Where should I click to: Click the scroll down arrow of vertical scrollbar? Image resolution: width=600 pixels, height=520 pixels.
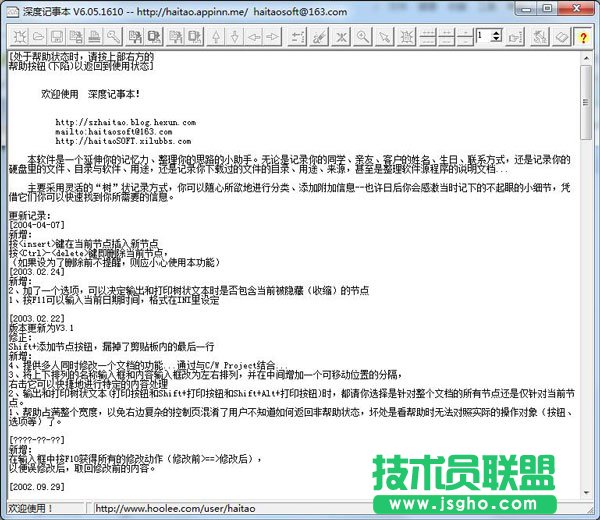tap(588, 495)
